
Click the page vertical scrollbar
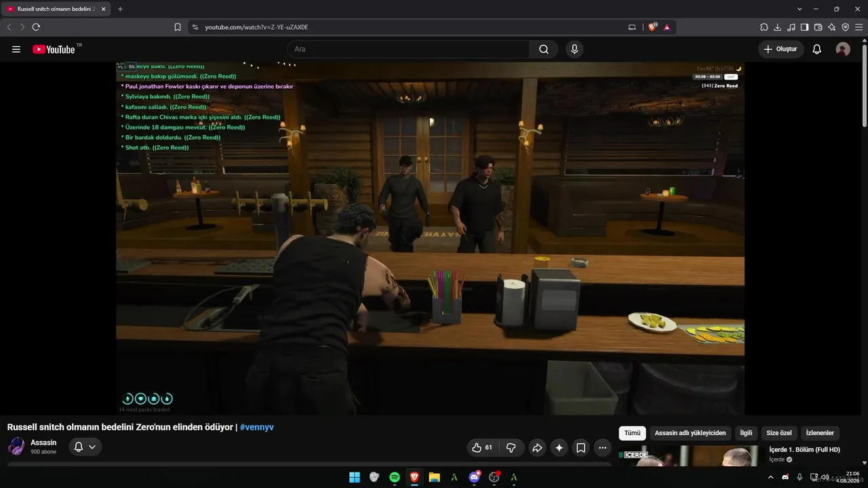[x=864, y=85]
